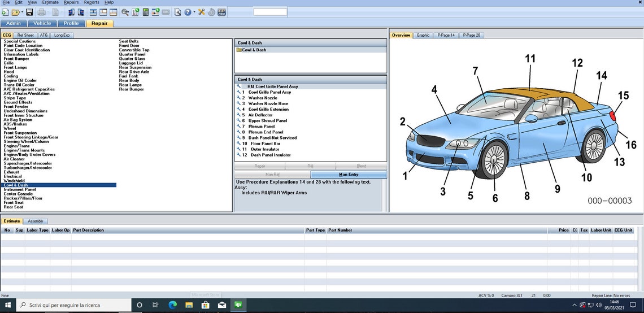Click the top-panel window layout icon
644x313 pixels.
pos(93,12)
